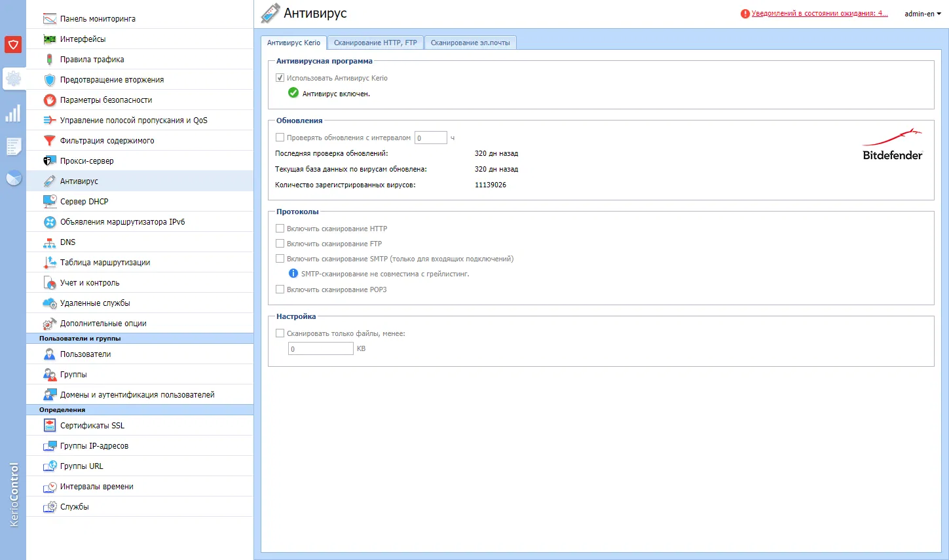This screenshot has height=560, width=949.
Task: Click Антивирус включен status text
Action: point(336,94)
